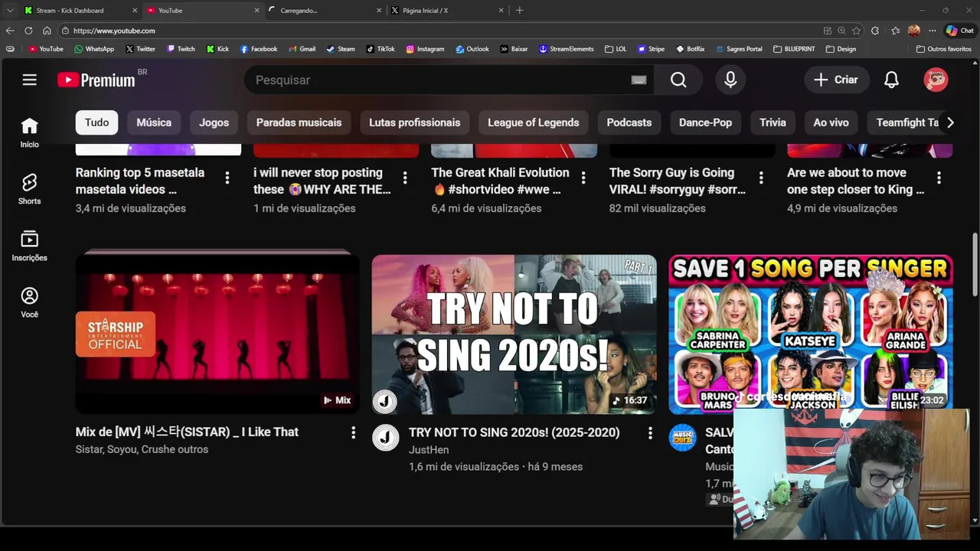Screen dimensions: 980x551
Task: Open options for 'Are we about to move' short
Action: coord(939,178)
